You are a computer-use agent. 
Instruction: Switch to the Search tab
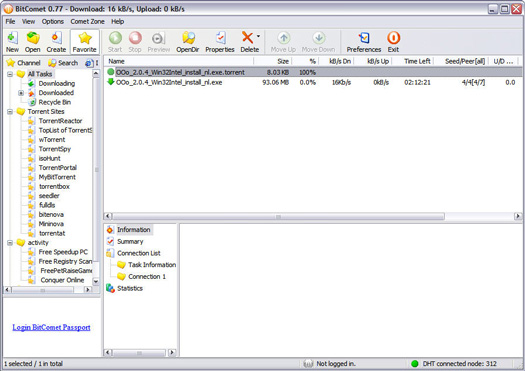click(x=63, y=63)
